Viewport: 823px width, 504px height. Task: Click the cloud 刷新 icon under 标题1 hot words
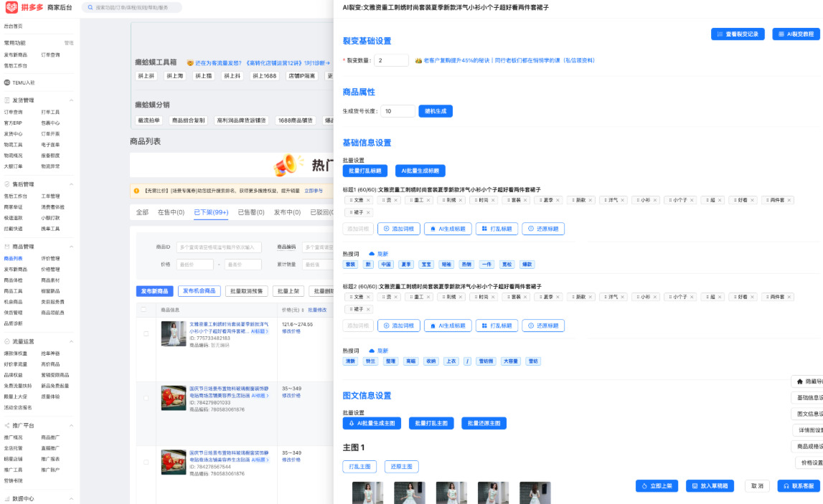[372, 254]
